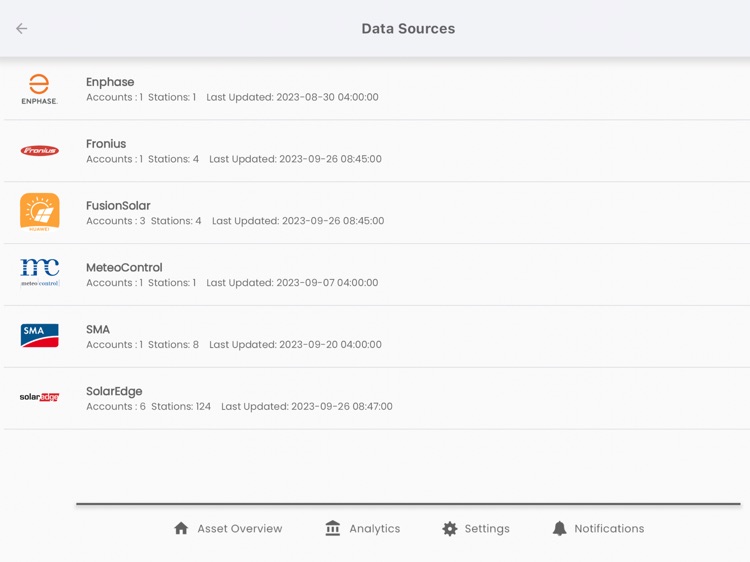
Task: Click 'Accounts : 1' in SMA row
Action: (x=114, y=344)
